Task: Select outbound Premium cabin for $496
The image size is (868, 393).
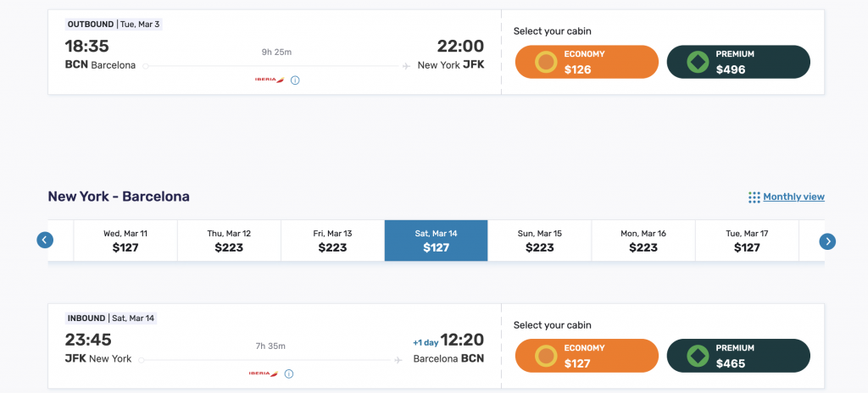Action: pyautogui.click(x=738, y=62)
